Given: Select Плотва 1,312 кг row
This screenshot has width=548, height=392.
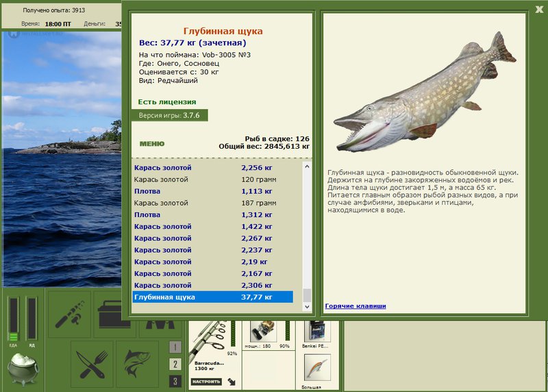Looking at the screenshot, I should [x=213, y=215].
